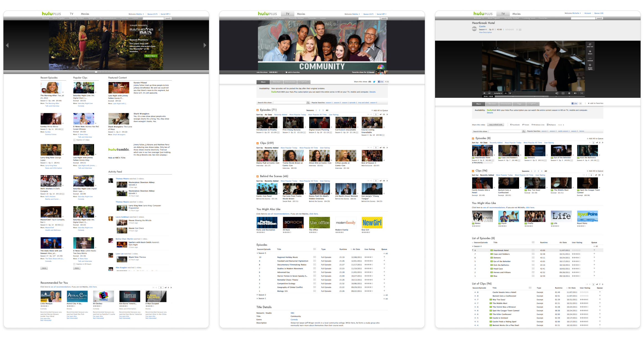Rate Community using the star rating
The image size is (644, 339).
pyautogui.click(x=273, y=72)
